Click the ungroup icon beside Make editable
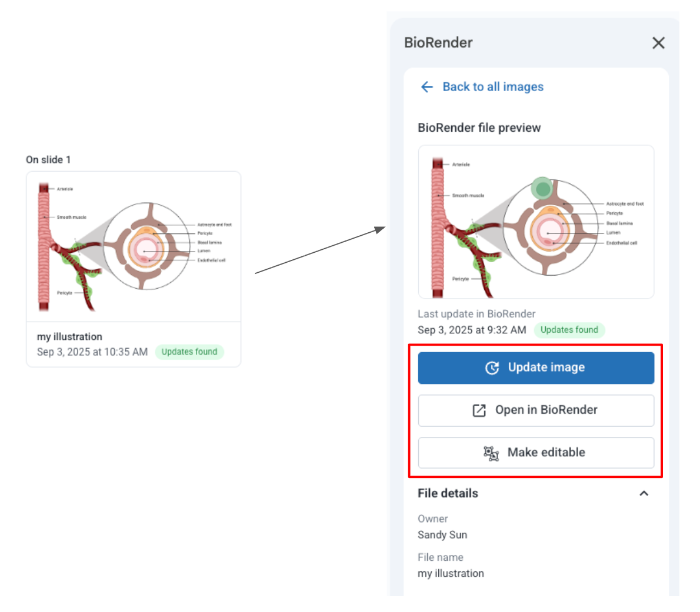Viewport: 700px width, 612px height. pyautogui.click(x=491, y=453)
